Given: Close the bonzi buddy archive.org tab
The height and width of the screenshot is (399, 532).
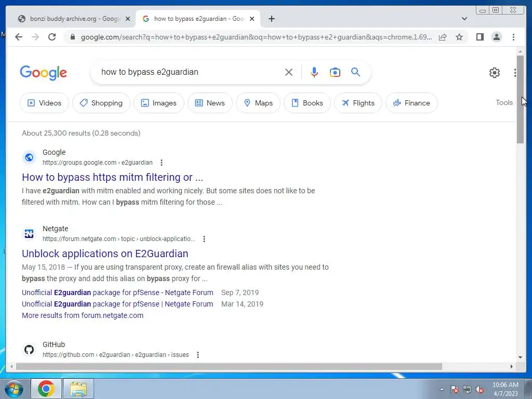Looking at the screenshot, I should coord(128,19).
